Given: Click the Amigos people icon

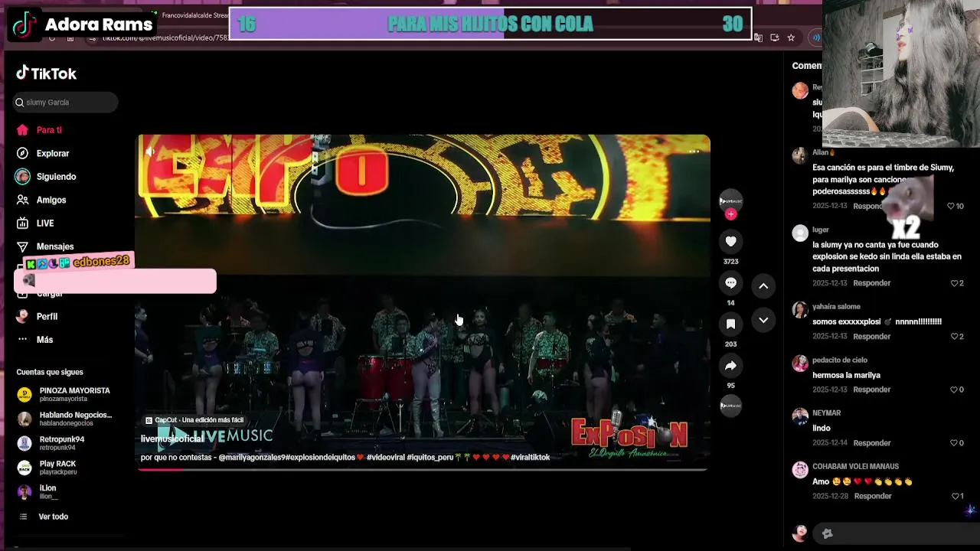Looking at the screenshot, I should pos(22,200).
